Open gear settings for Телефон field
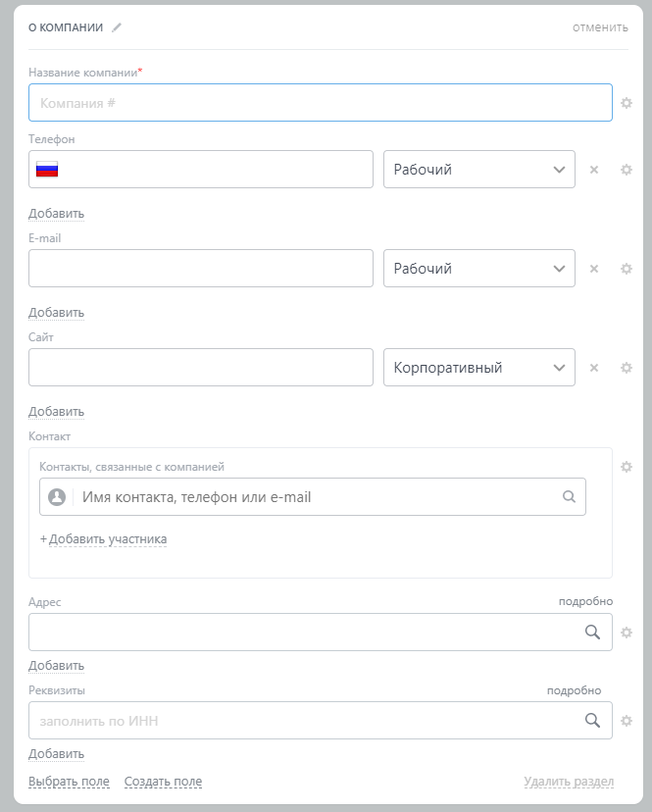The height and width of the screenshot is (812, 652). pos(627,170)
